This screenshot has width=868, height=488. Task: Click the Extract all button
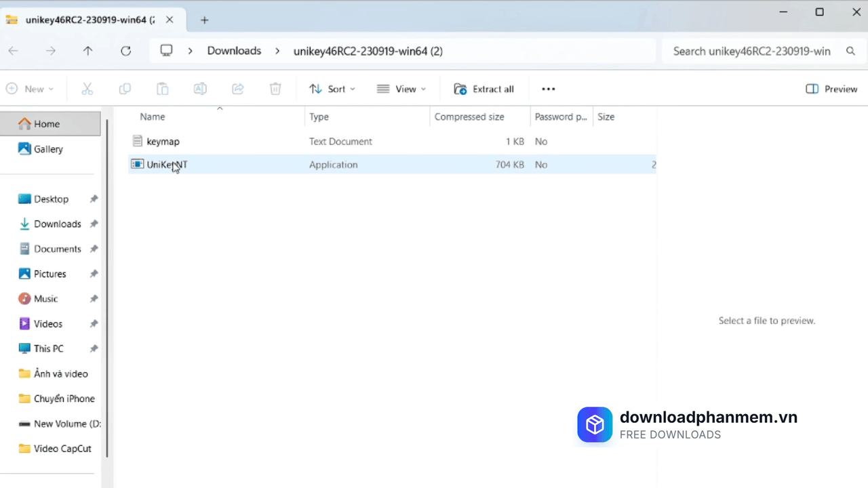(484, 89)
